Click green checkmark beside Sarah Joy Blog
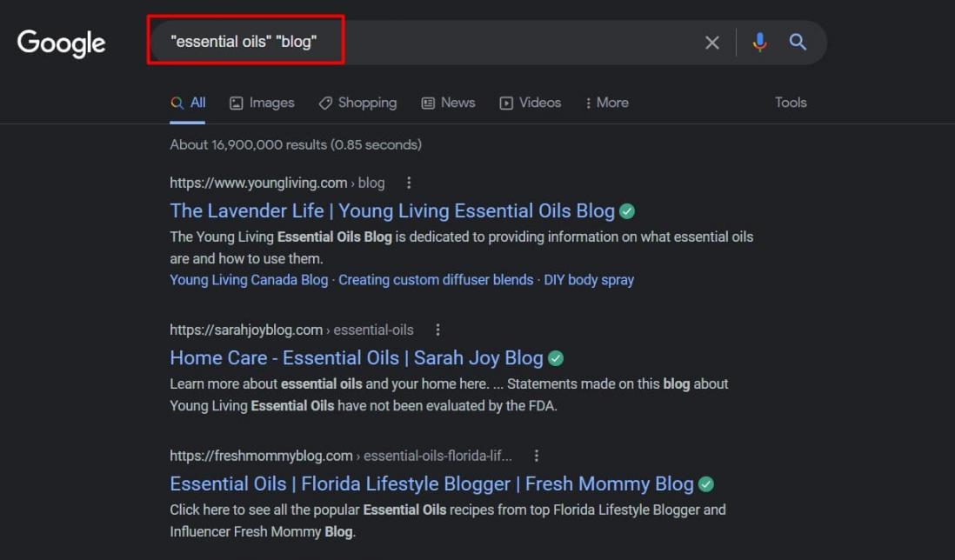955x560 pixels. (x=556, y=358)
